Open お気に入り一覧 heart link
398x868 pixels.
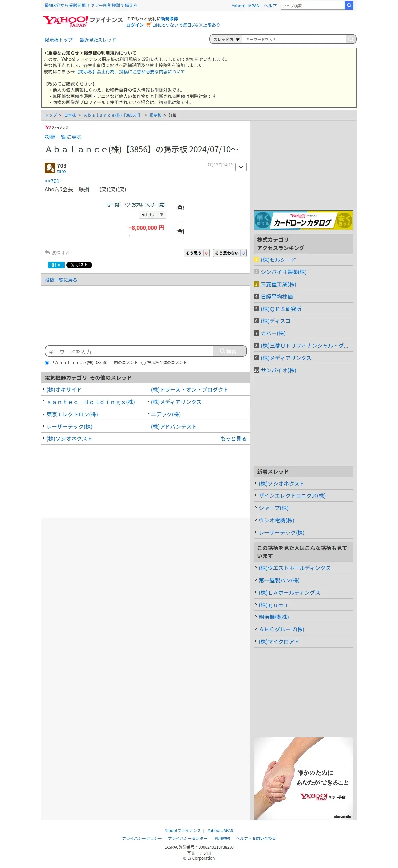tap(144, 205)
